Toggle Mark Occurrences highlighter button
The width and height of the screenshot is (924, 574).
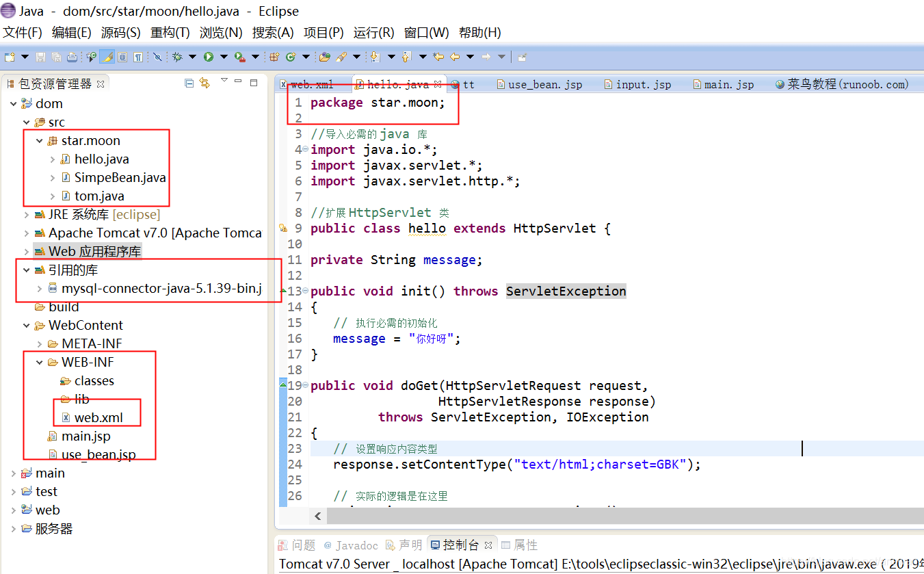[107, 57]
